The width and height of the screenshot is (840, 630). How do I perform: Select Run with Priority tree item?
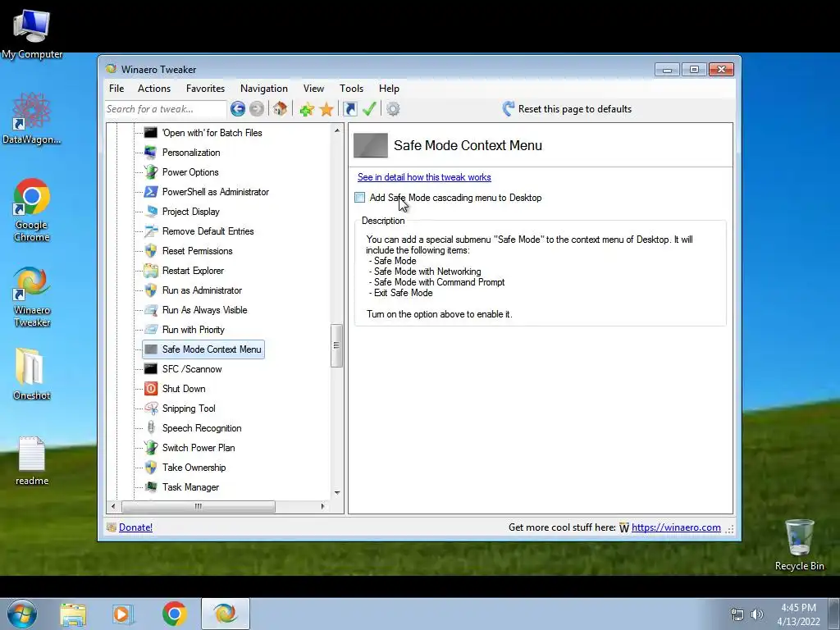click(194, 330)
